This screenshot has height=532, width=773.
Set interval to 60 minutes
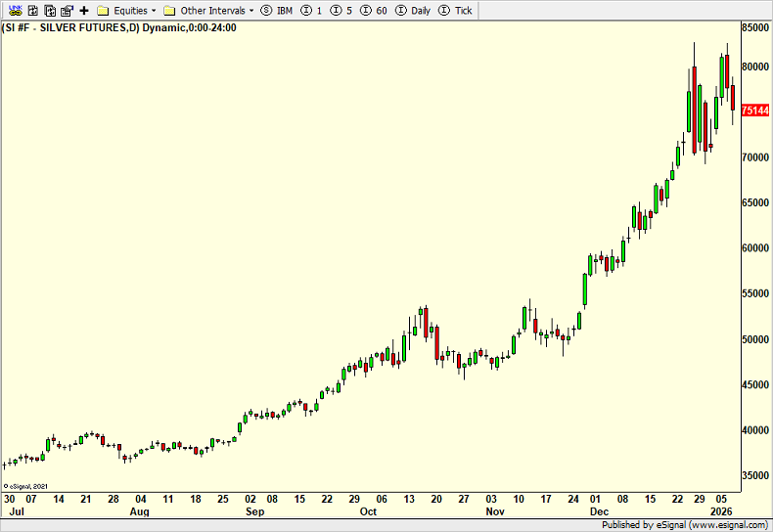374,10
